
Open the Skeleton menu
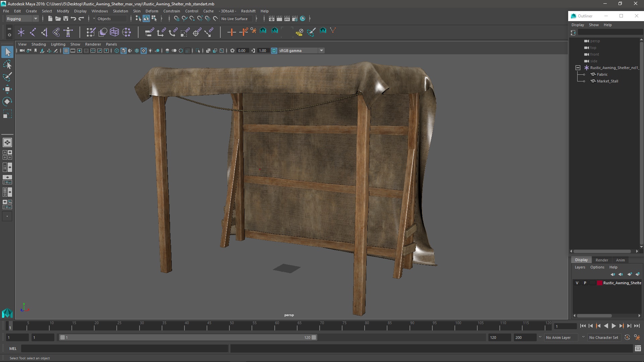pyautogui.click(x=120, y=11)
